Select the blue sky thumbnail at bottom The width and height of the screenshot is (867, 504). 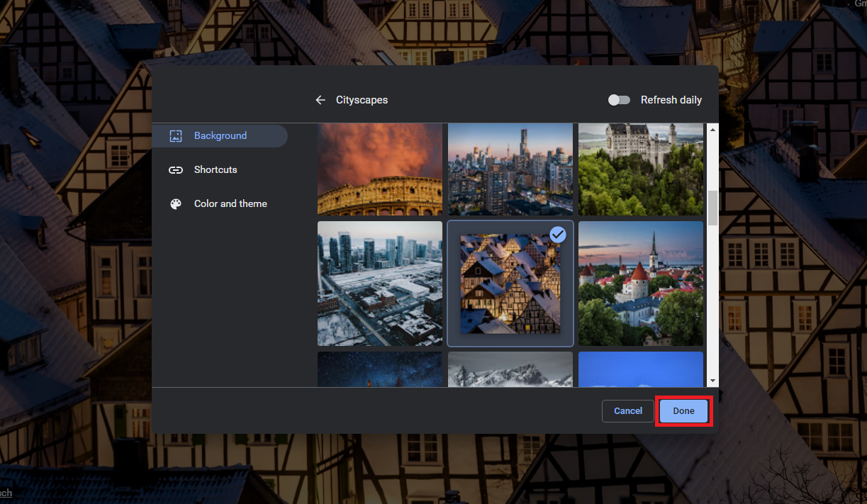point(641,369)
